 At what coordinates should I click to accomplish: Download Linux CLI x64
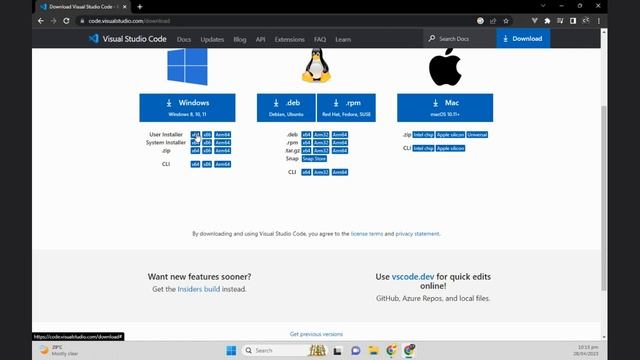[x=306, y=172]
